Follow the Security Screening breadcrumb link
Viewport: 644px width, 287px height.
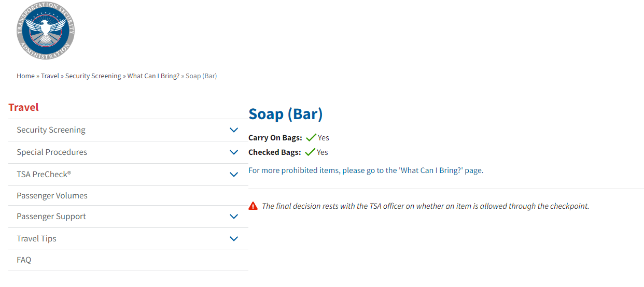tap(93, 76)
